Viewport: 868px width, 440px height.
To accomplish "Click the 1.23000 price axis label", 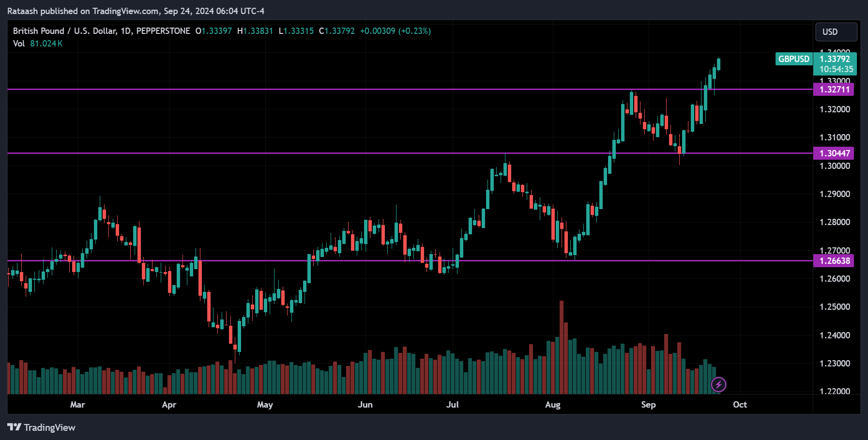I will pyautogui.click(x=835, y=364).
